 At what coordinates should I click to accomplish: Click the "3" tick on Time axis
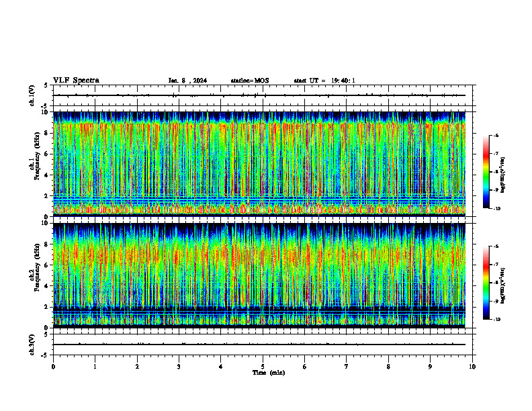coord(179,367)
